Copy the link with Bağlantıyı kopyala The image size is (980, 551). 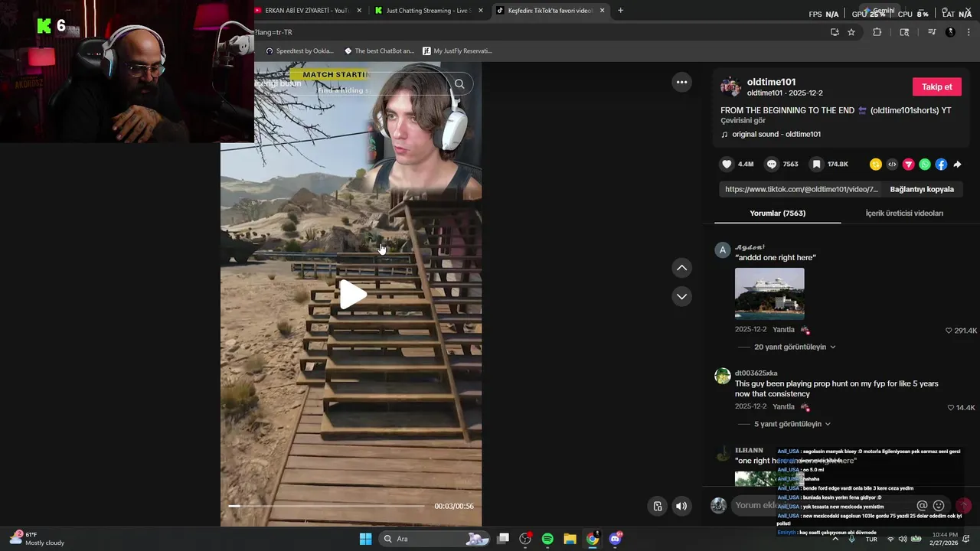922,189
